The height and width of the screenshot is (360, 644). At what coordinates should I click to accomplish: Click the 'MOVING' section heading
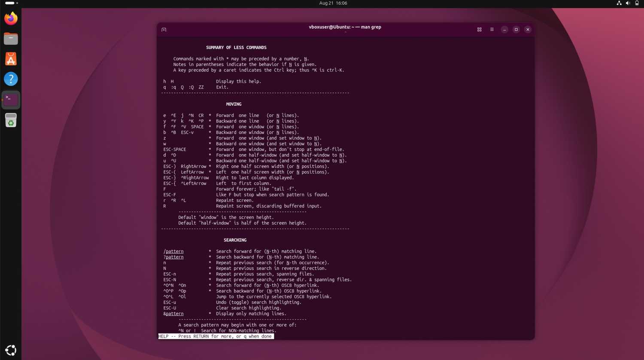click(x=234, y=104)
